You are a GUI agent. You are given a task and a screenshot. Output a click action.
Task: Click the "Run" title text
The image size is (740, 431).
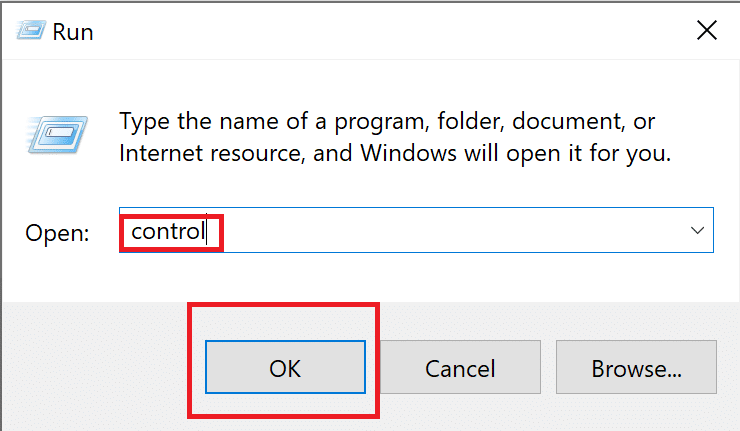click(74, 32)
